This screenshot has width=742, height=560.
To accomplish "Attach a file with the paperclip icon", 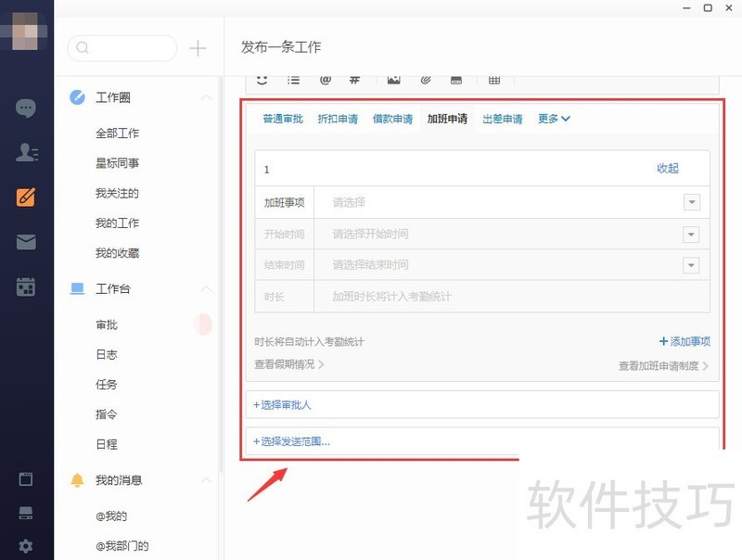I will pyautogui.click(x=425, y=80).
